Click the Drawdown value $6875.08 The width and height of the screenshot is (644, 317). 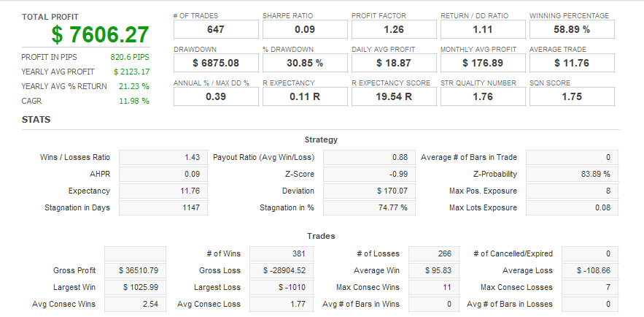[216, 63]
